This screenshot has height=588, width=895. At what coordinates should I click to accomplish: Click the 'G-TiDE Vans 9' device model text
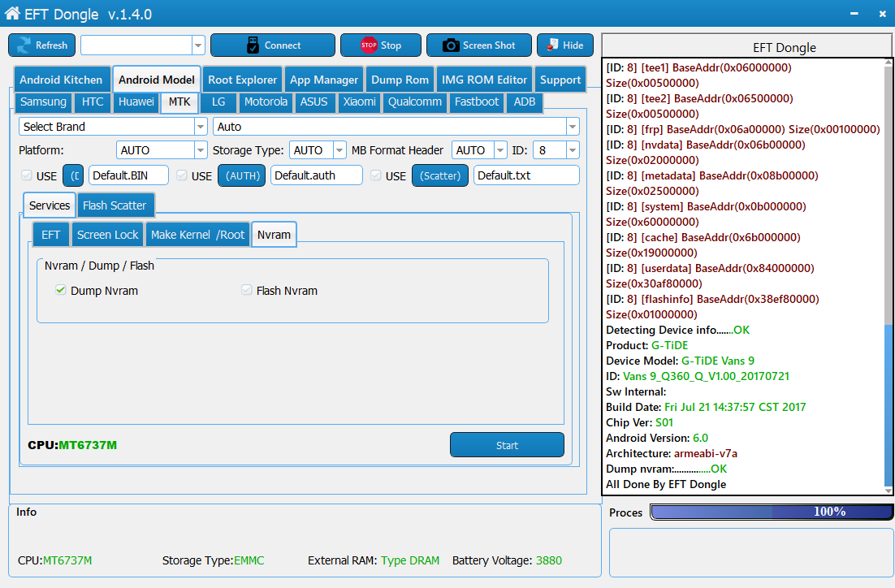click(718, 361)
